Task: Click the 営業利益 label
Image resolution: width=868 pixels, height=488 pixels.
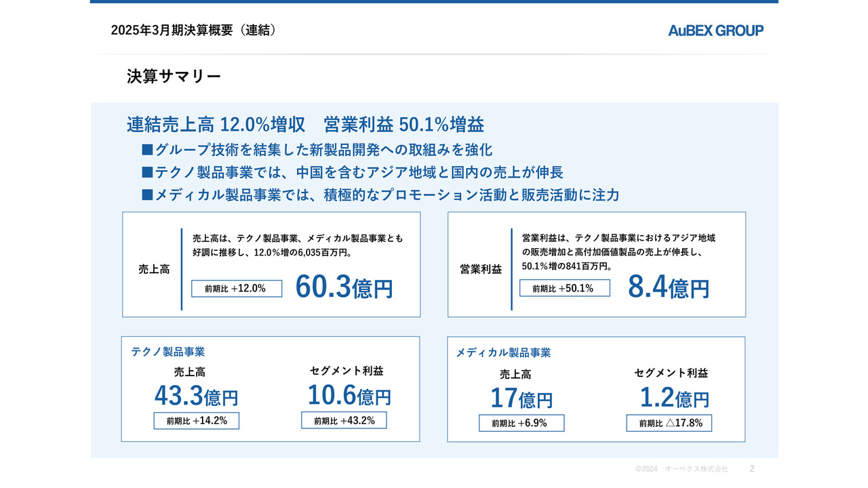Action: (x=481, y=269)
